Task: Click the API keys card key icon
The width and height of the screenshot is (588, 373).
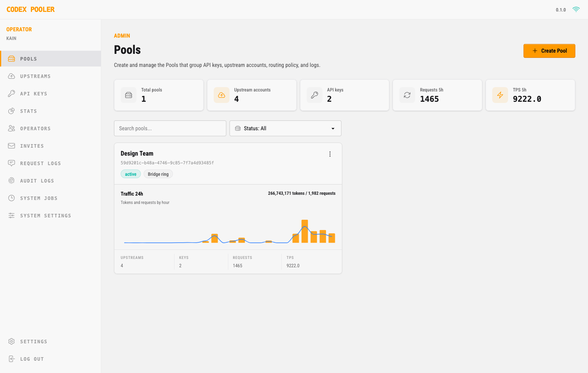Action: (315, 95)
